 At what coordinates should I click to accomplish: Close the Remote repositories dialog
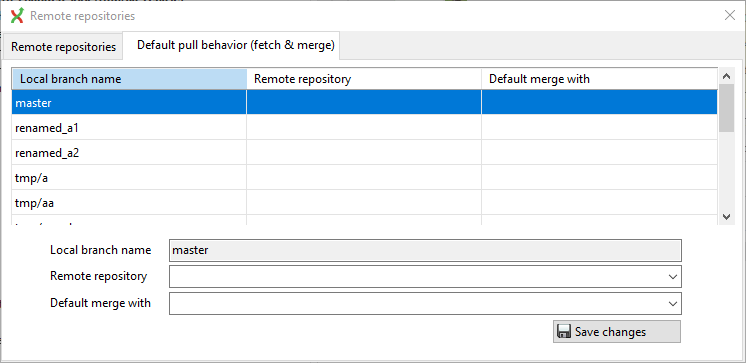[729, 16]
